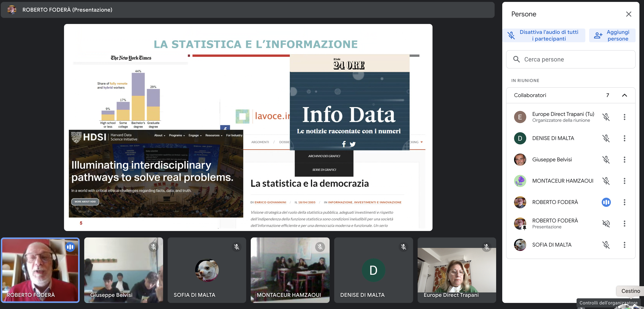Viewport: 644px width, 309px height.
Task: Click muted mic icon on SOFIA DI MALTA tile
Action: click(x=236, y=247)
